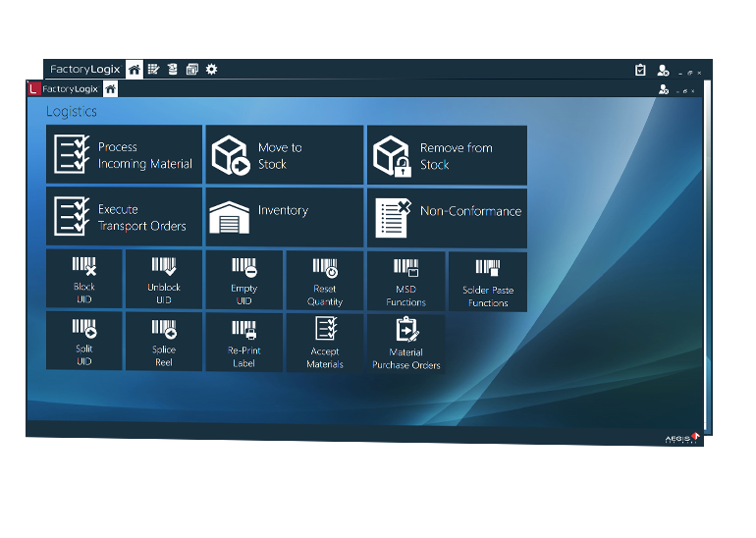The height and width of the screenshot is (538, 756).
Task: Open Execute Transport Orders tile
Action: click(124, 216)
